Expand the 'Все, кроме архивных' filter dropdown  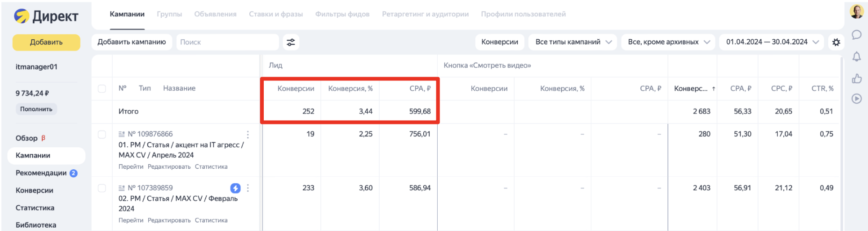[x=669, y=42]
